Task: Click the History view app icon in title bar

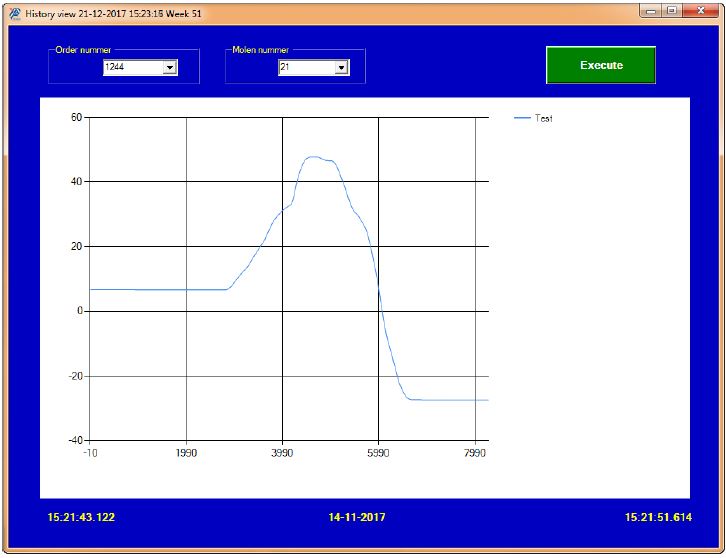Action: [x=15, y=13]
